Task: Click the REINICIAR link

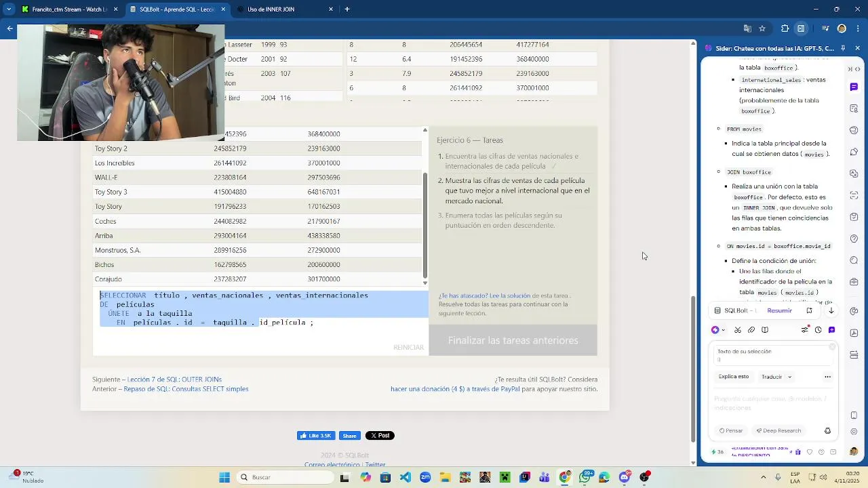Action: click(x=408, y=348)
